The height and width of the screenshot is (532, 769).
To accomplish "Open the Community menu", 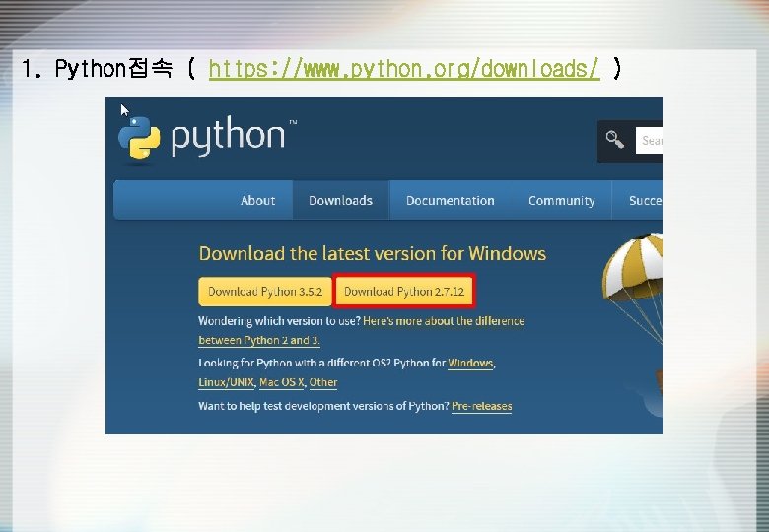I will [x=562, y=200].
